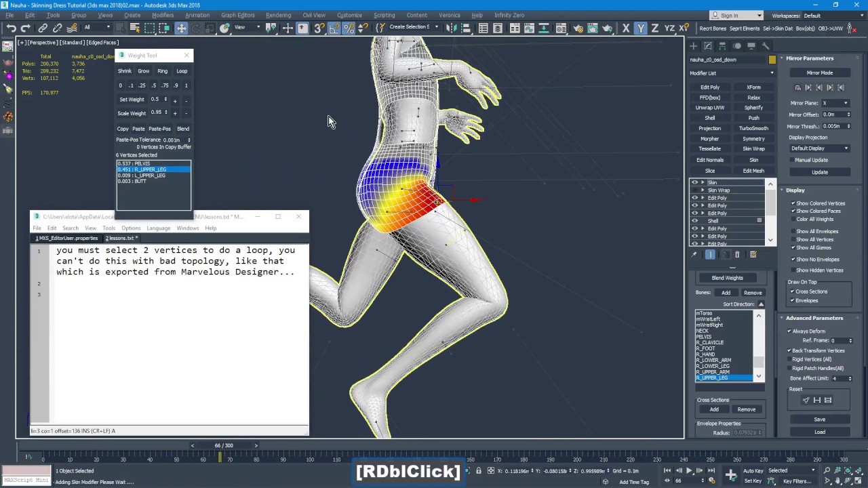The height and width of the screenshot is (488, 868).
Task: Click Loop button in Weight Tool
Action: (182, 71)
